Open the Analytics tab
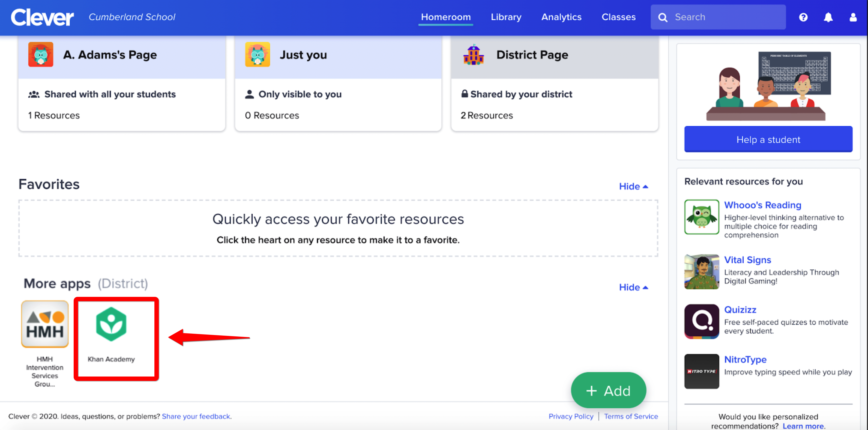 pyautogui.click(x=561, y=17)
